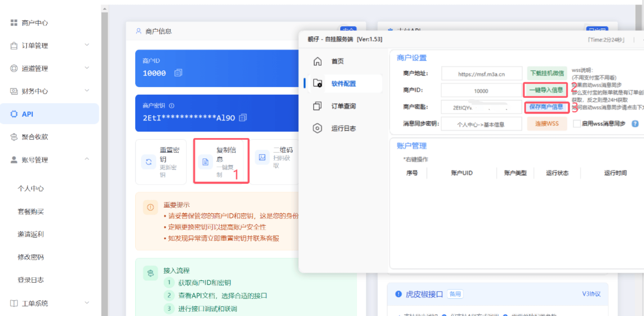The height and width of the screenshot is (316, 644).
Task: Click the 订单管理 clipboard icon
Action: (14, 46)
